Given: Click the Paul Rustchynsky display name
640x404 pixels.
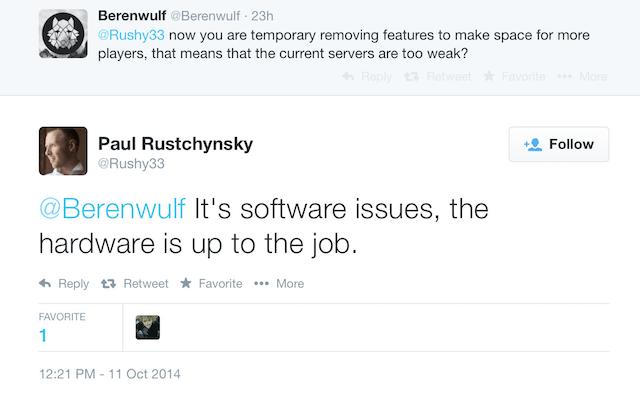Looking at the screenshot, I should pos(175,144).
